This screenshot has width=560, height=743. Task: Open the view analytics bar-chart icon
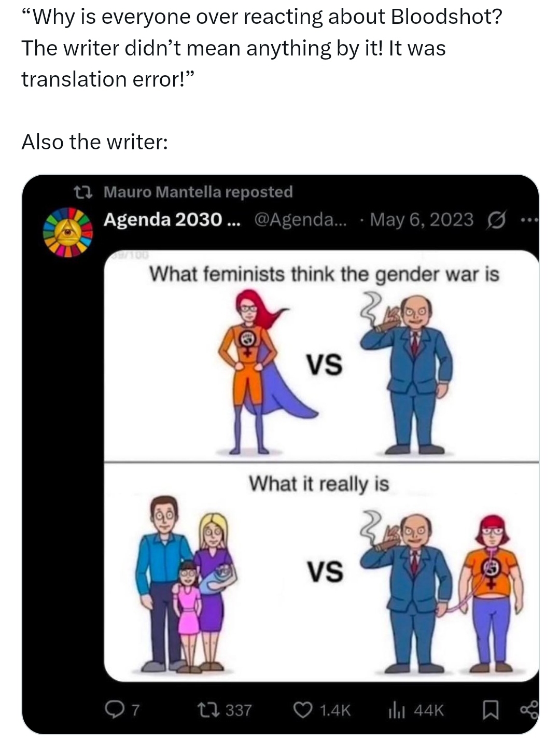pos(397,710)
